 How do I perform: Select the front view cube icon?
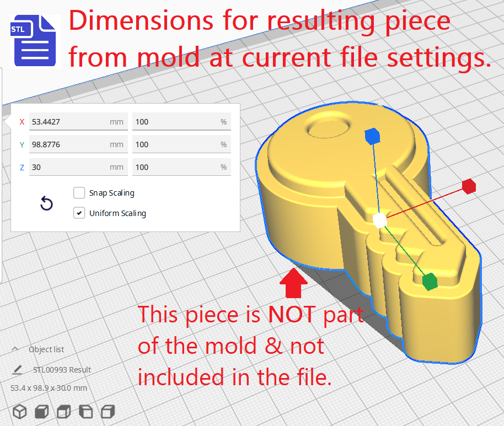(42, 412)
